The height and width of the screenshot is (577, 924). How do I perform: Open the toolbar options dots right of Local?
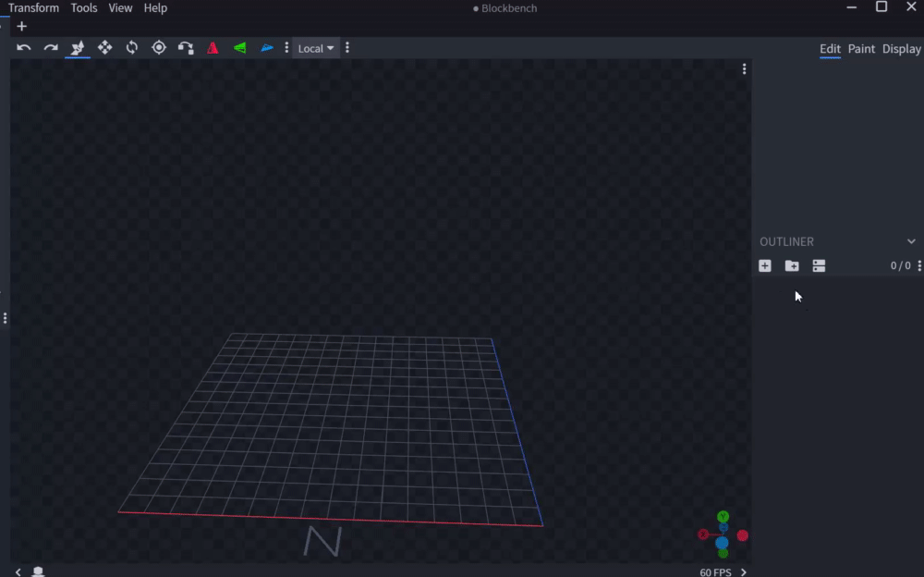[347, 48]
